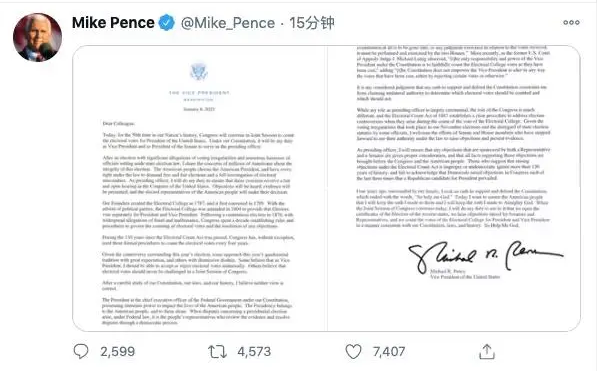Click the Mike Pence display name
Image resolution: width=597 pixels, height=371 pixels.
(x=113, y=23)
